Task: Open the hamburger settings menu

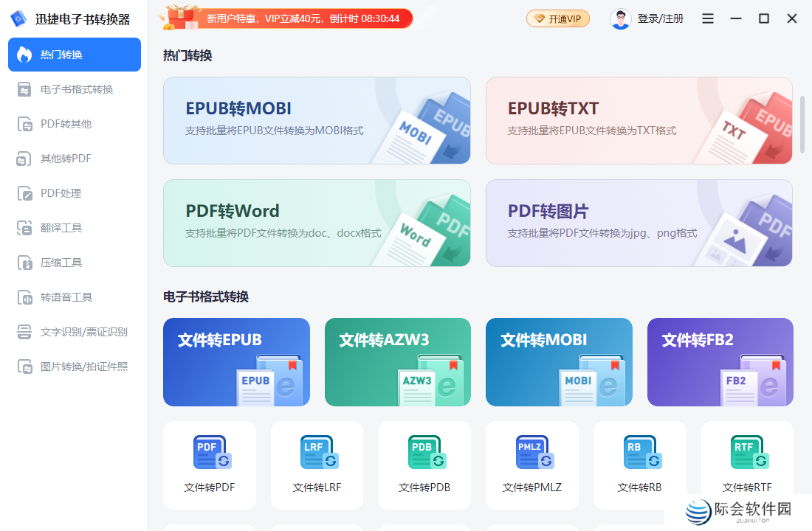Action: (x=707, y=18)
